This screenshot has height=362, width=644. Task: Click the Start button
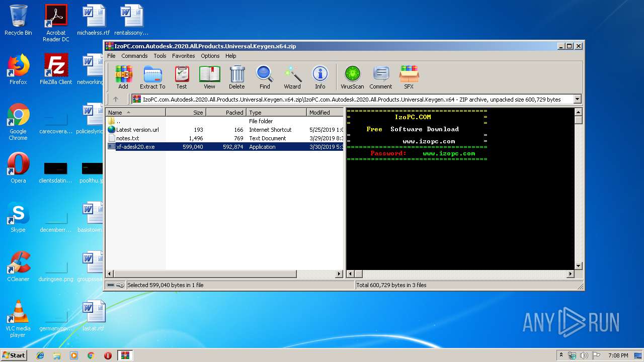pyautogui.click(x=14, y=355)
